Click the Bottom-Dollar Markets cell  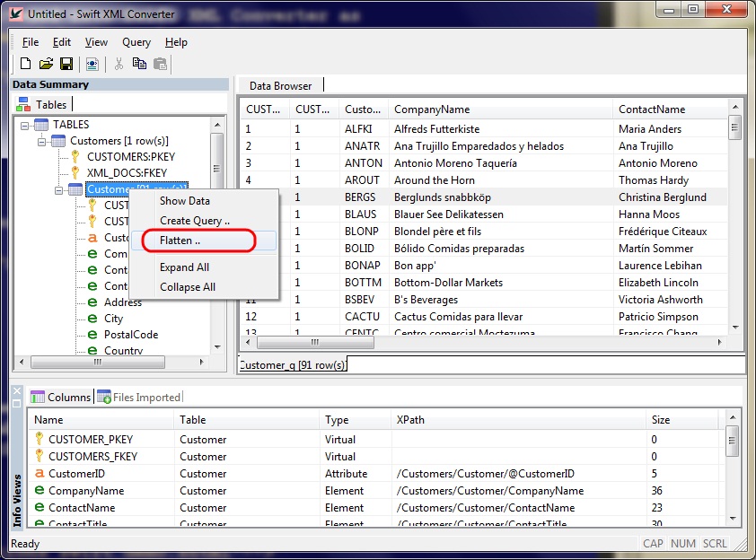[x=500, y=283]
